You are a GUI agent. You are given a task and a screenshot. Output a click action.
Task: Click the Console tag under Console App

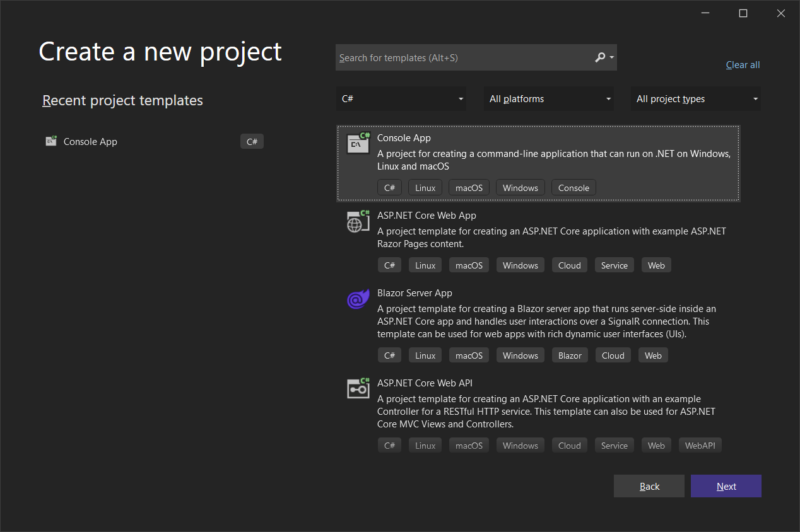(x=574, y=188)
